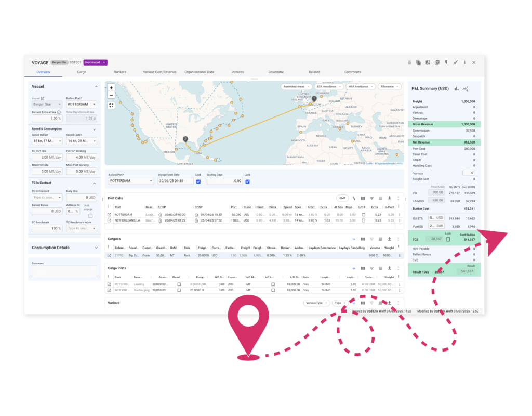Toggle the Voyage Start Date lock checkbox

pos(198,181)
